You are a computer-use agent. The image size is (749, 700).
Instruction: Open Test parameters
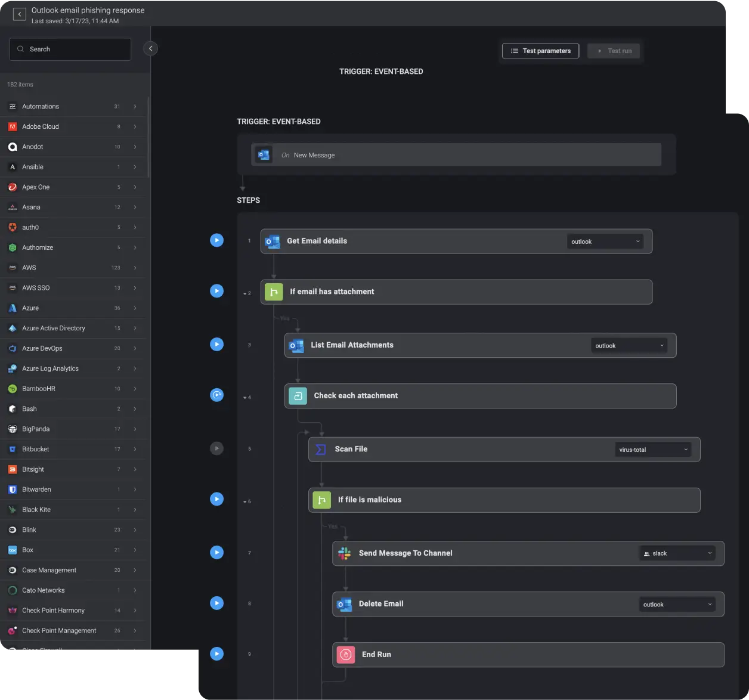pos(540,51)
